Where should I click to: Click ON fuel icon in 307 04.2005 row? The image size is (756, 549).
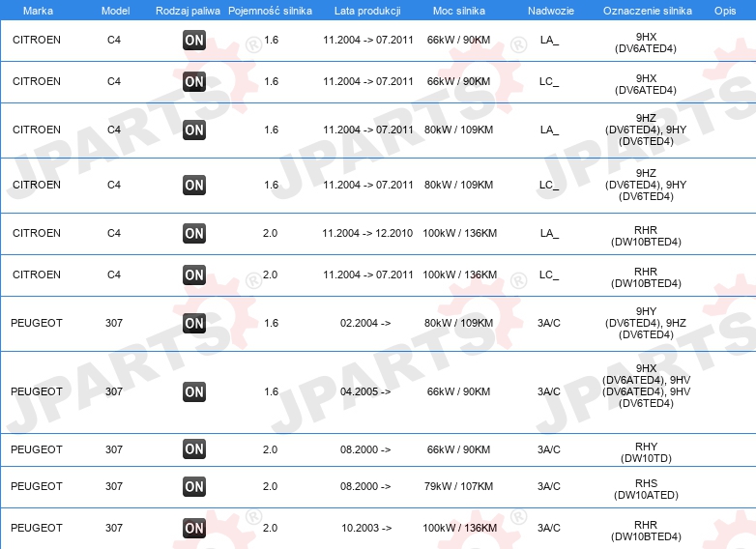tap(194, 391)
